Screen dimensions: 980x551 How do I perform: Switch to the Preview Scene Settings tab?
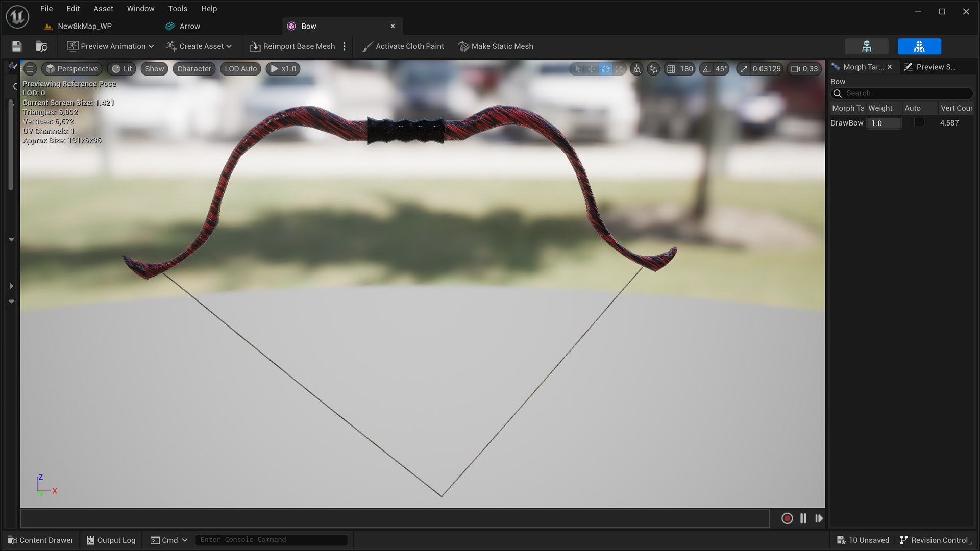(930, 67)
